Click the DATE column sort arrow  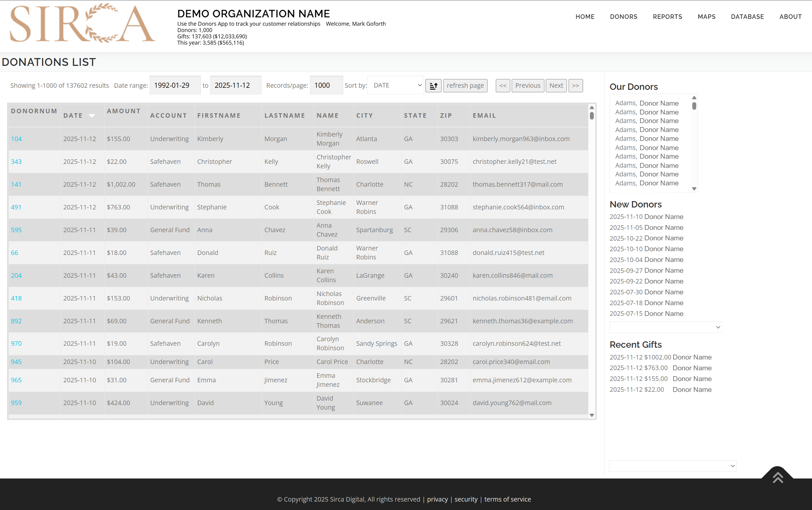92,116
